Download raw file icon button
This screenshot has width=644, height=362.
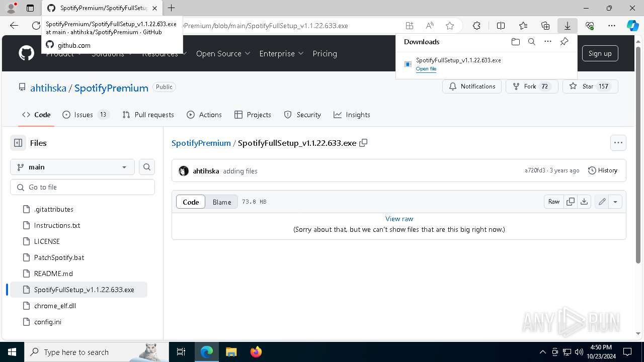pos(584,202)
